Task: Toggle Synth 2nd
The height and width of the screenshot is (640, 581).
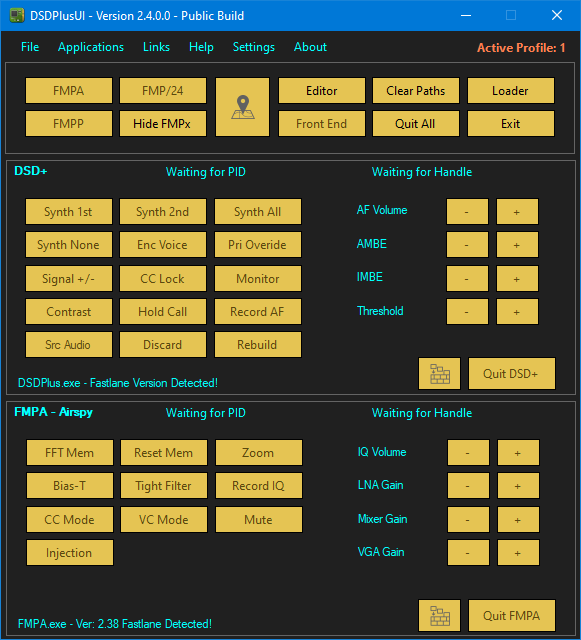Action: (163, 211)
